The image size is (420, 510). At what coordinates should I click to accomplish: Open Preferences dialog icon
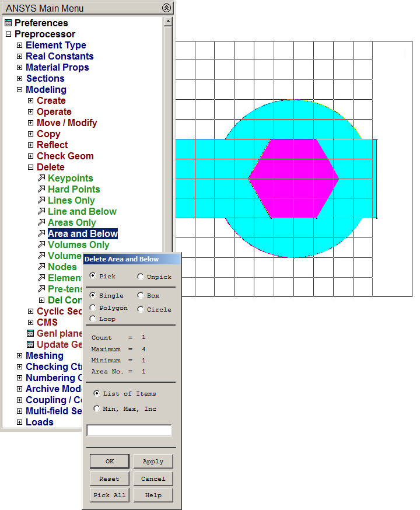tap(8, 23)
